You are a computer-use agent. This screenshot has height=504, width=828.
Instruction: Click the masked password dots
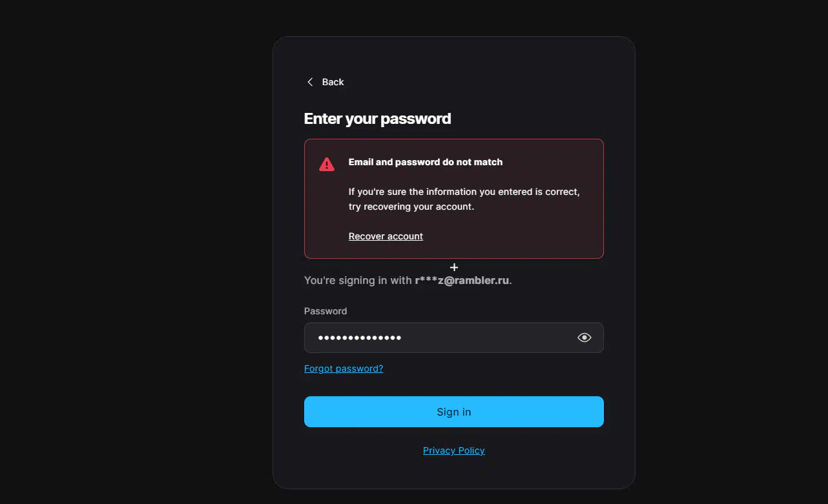click(x=360, y=338)
